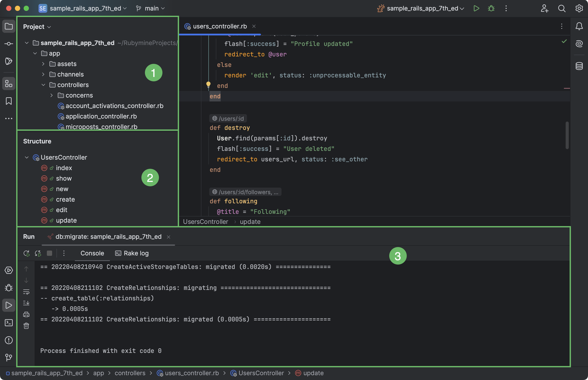Open the Database tool window icon
588x380 pixels.
click(x=579, y=66)
